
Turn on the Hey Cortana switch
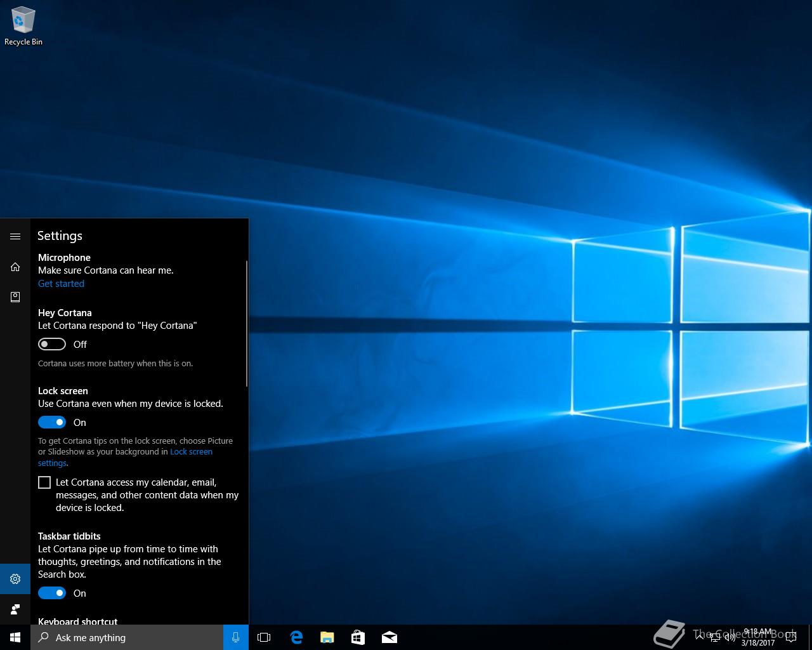pyautogui.click(x=52, y=344)
